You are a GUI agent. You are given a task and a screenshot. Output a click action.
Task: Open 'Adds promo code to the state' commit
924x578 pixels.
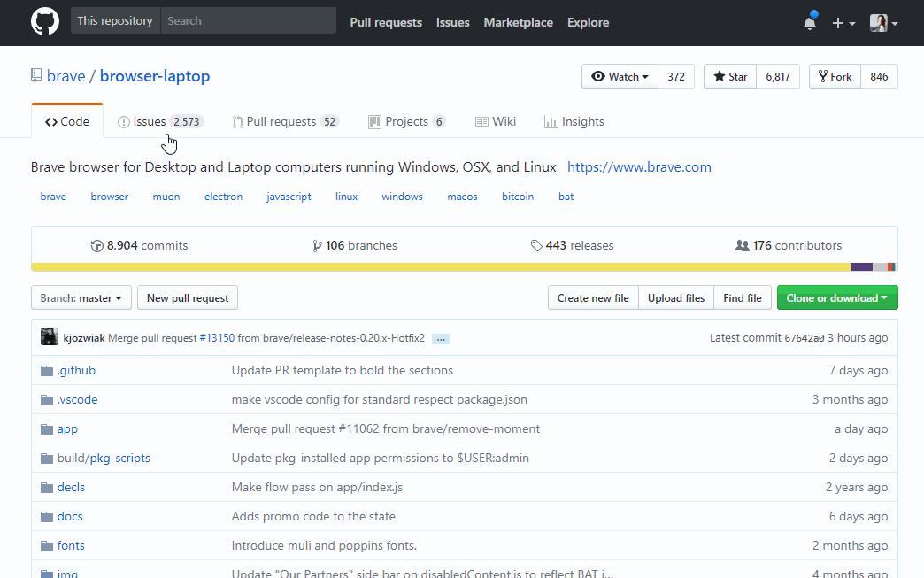(313, 516)
